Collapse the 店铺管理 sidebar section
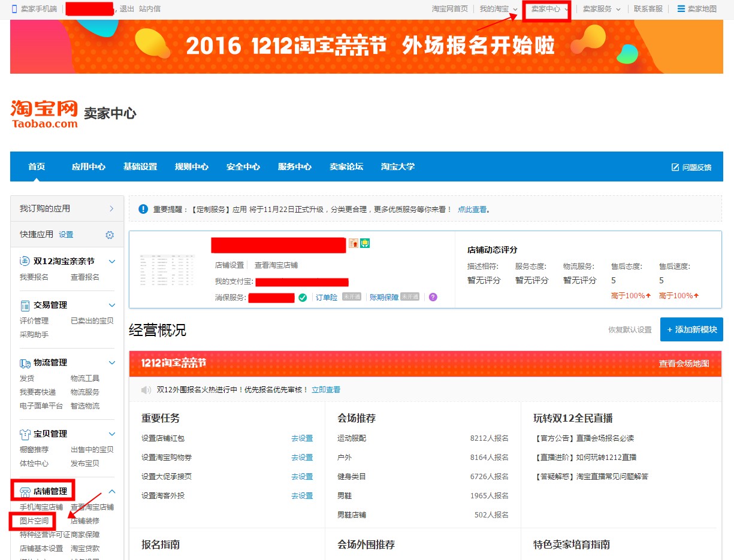734x560 pixels. point(111,492)
